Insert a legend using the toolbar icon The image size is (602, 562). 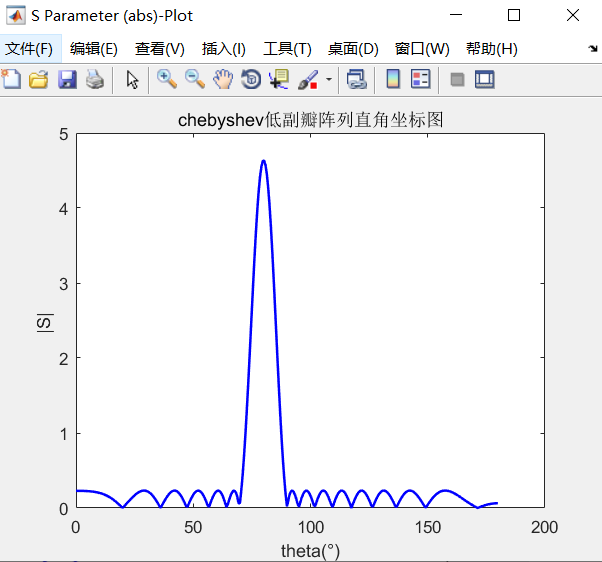click(x=420, y=79)
